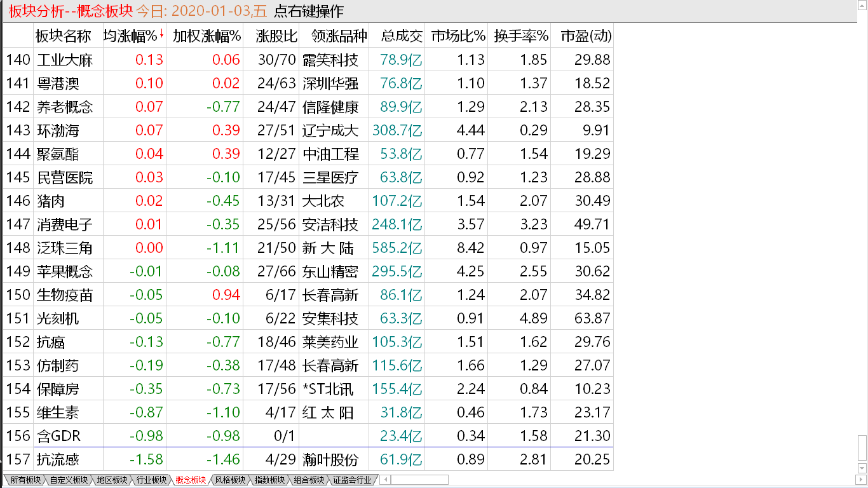Viewport: 868px width, 488px height.
Task: Select the 工业大麻 sector row
Action: [x=308, y=60]
